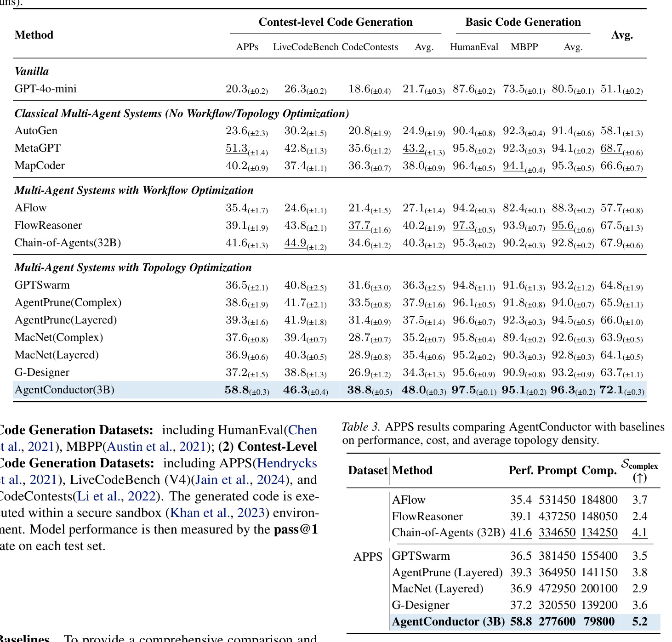Image resolution: width=672 pixels, height=642 pixels.
Task: Select the 'Contest-level Code Generation' header
Action: tap(336, 22)
